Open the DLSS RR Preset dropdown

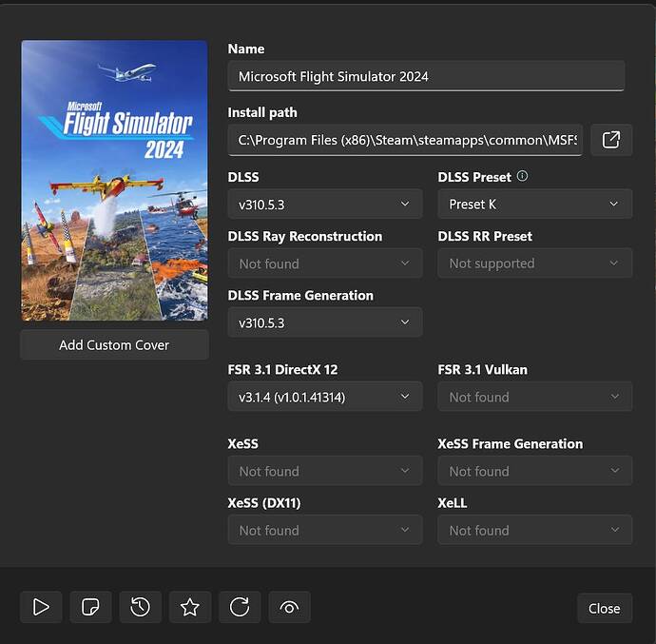click(x=535, y=263)
